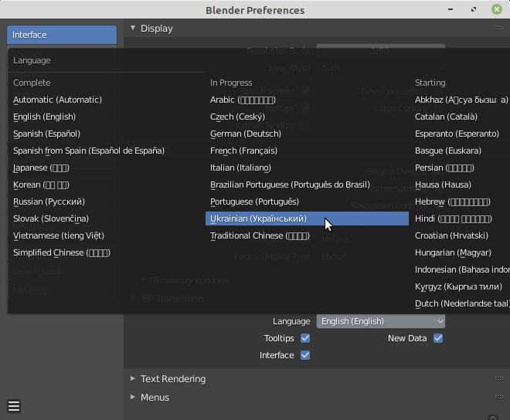Choose Kyrgyz language
510x420 pixels.
[x=460, y=286]
